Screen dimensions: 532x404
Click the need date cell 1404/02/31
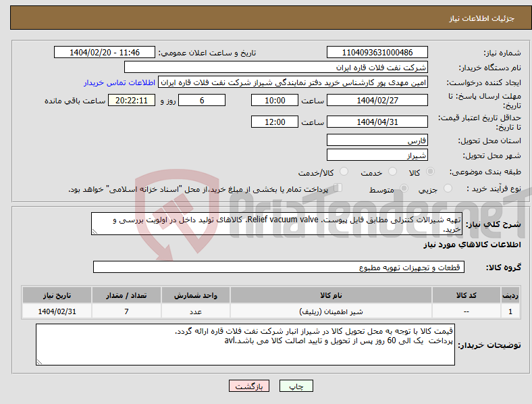coord(57,311)
